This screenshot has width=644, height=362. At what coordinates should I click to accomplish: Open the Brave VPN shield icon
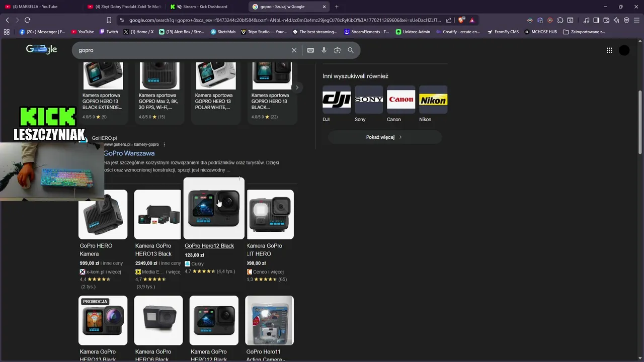tap(626, 20)
